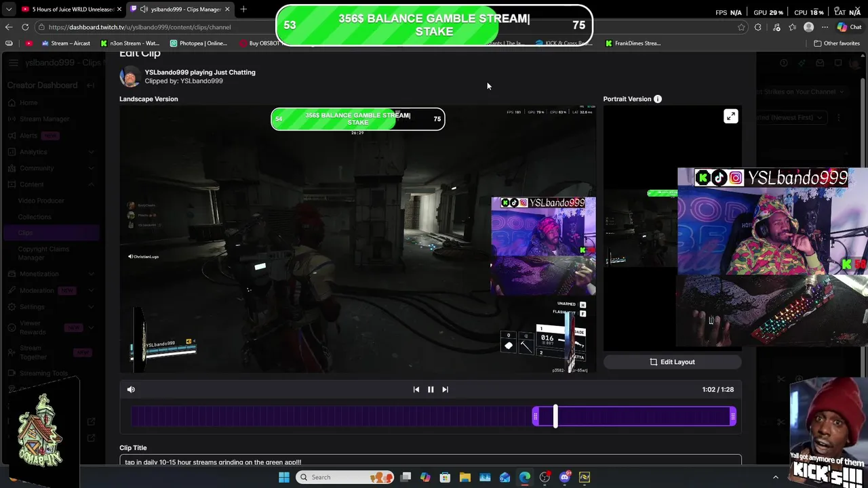Click the right trim handle on the timeline
Screen dimensions: 868x488
732,416
